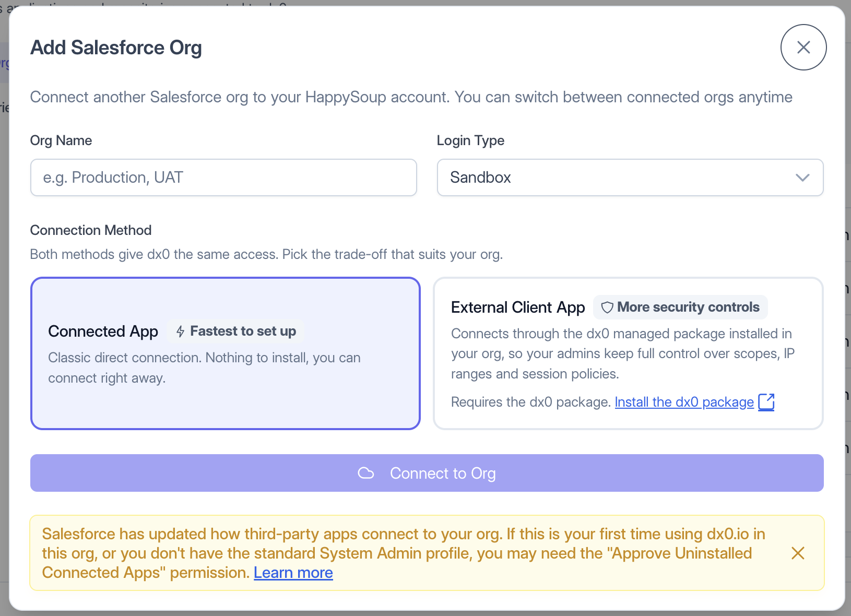The image size is (851, 616).
Task: Click the Org Name input field
Action: click(223, 177)
